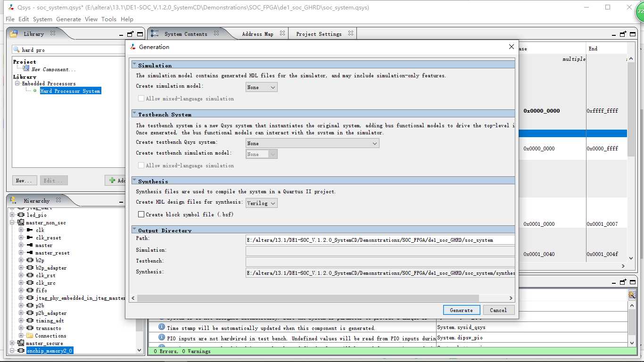Open the Create HDL design files dropdown
The image size is (644, 362).
[262, 203]
